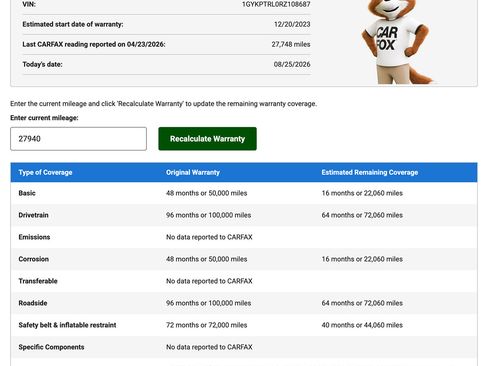
Task: Select the Roadside coverage row label
Action: point(33,303)
